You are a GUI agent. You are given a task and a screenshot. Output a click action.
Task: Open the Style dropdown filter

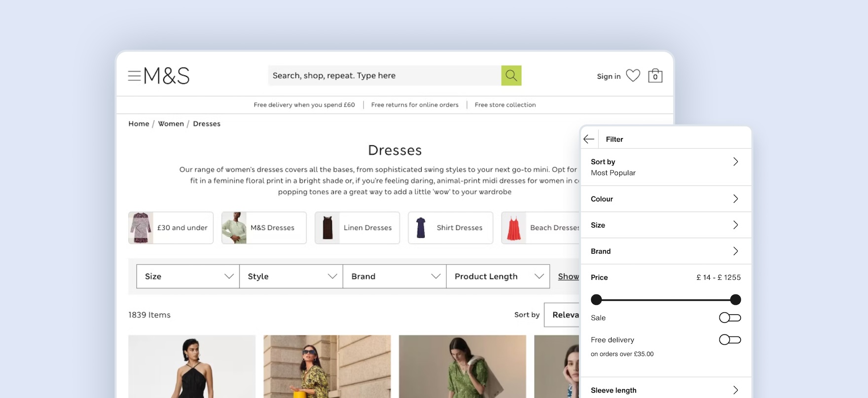pos(291,276)
